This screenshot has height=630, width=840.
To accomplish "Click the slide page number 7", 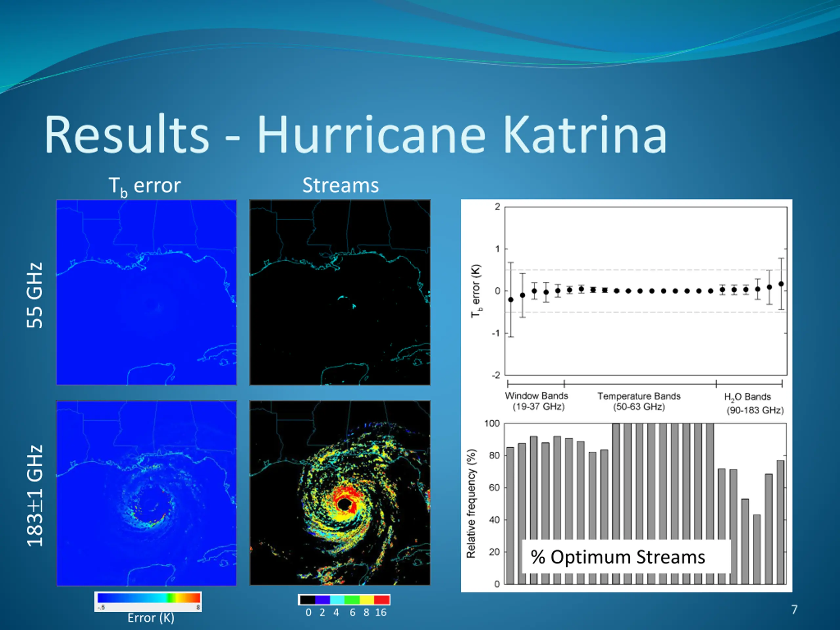I will pos(794,610).
